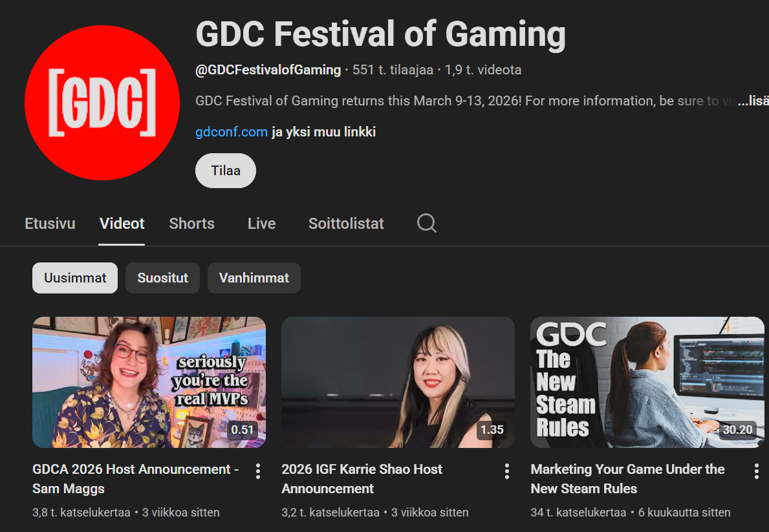
Task: Sort videos by Vanhimmat chip
Action: (x=254, y=278)
